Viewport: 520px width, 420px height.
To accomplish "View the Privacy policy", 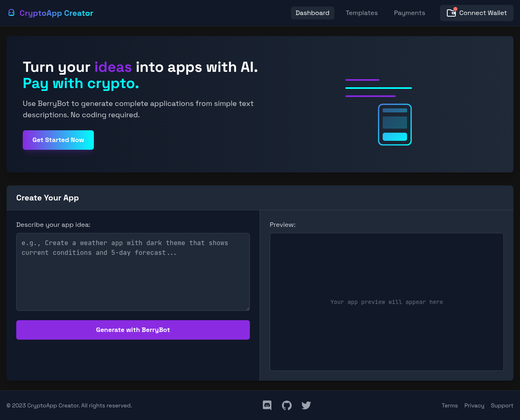I will (474, 405).
